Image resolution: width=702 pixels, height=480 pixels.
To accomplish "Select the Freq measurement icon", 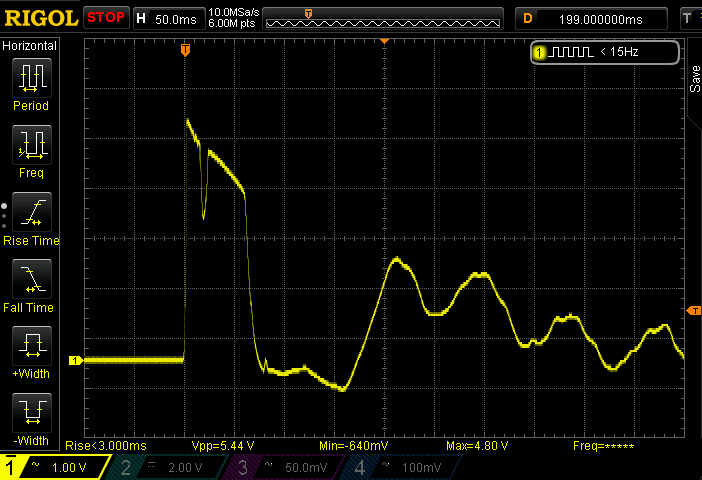I will coord(31,145).
